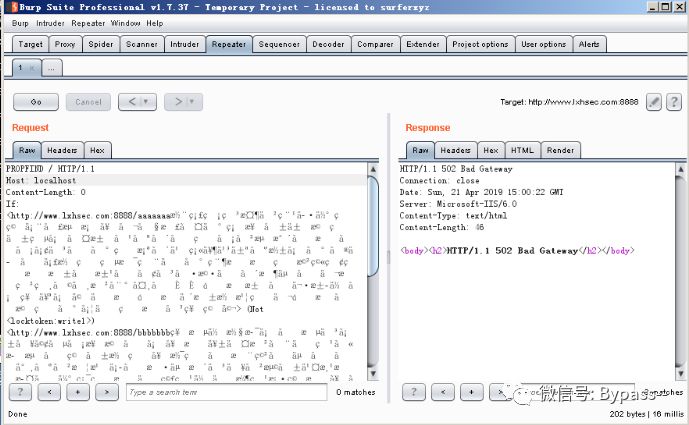Send the request with Go button
Viewport: 689px width, 425px height.
point(36,102)
